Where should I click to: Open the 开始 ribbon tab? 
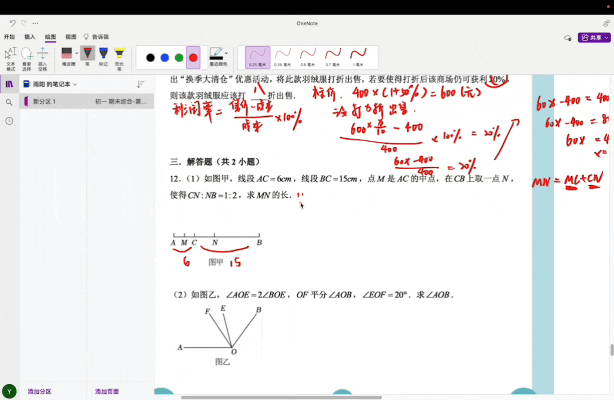coord(9,37)
